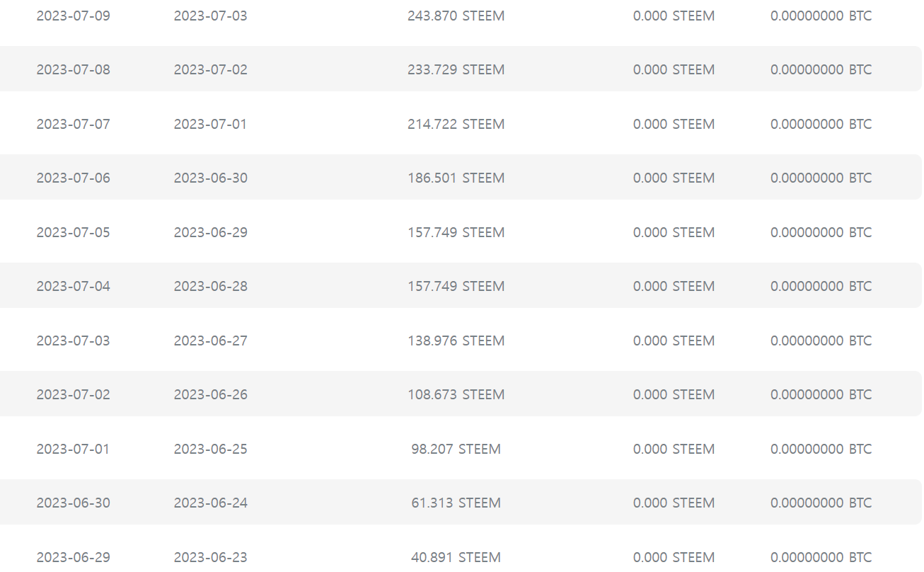Image resolution: width=924 pixels, height=572 pixels.
Task: Click the 40.891 STEEM amount
Action: pos(456,557)
